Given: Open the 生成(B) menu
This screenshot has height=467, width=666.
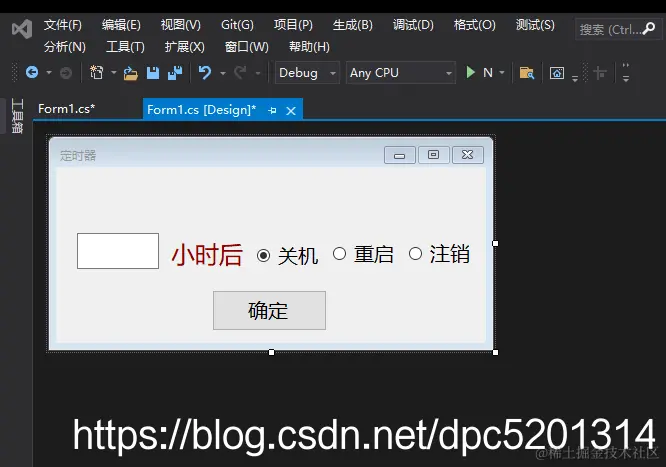Looking at the screenshot, I should click(x=353, y=25).
